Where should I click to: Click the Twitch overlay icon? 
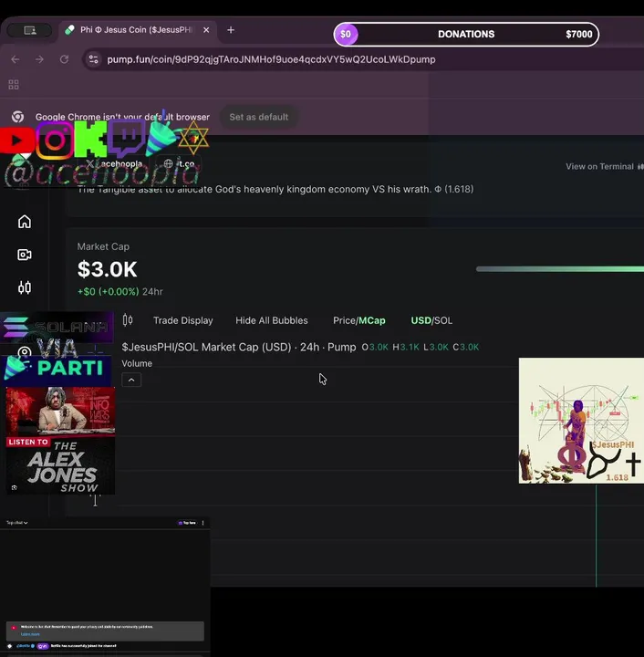click(127, 139)
